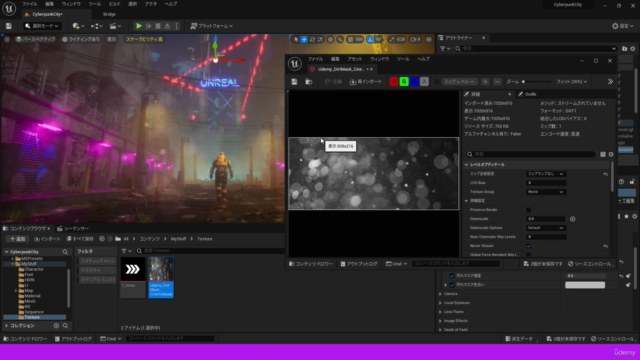This screenshot has width=640, height=360.
Task: Click the Play button in main toolbar
Action: click(x=139, y=26)
